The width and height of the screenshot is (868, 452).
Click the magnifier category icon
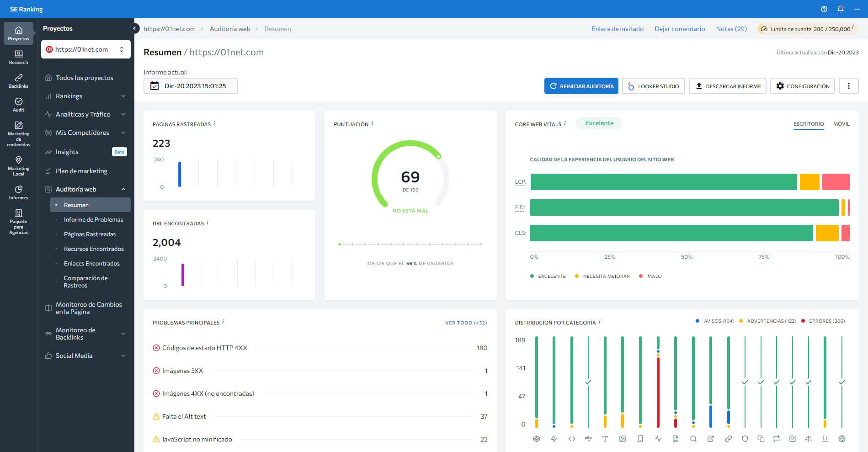pos(693,439)
